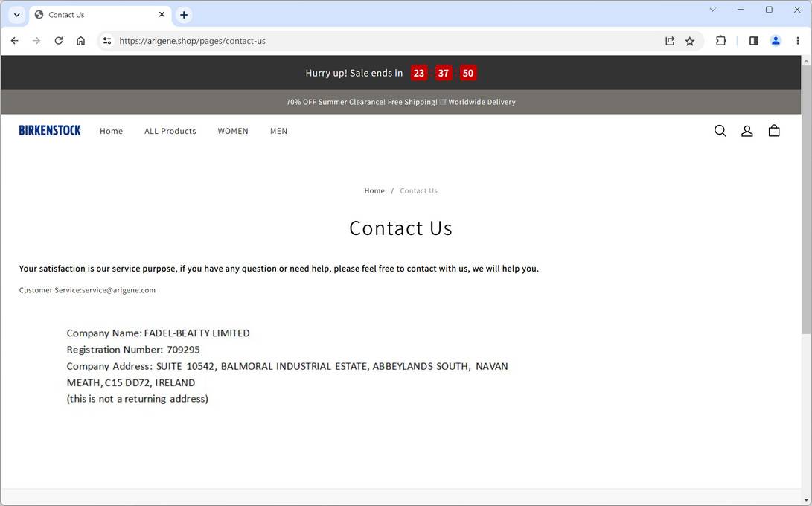Open the browser extensions icon

(x=720, y=41)
